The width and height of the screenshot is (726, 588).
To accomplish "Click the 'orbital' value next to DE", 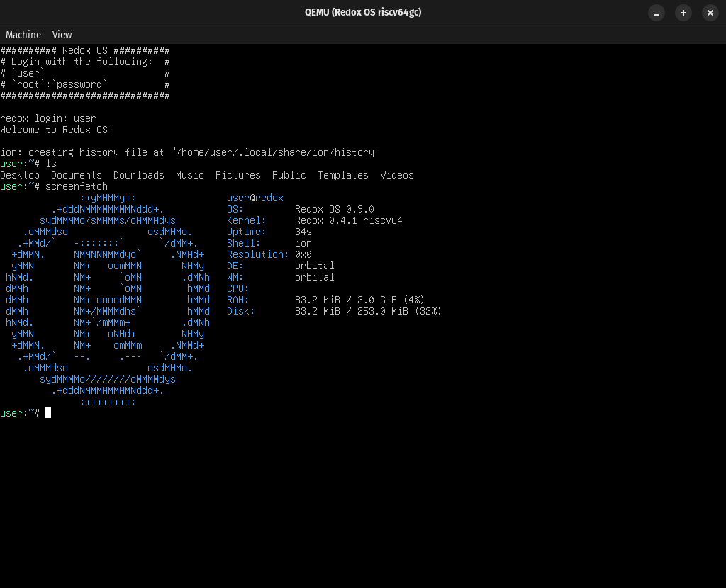I will [x=314, y=266].
